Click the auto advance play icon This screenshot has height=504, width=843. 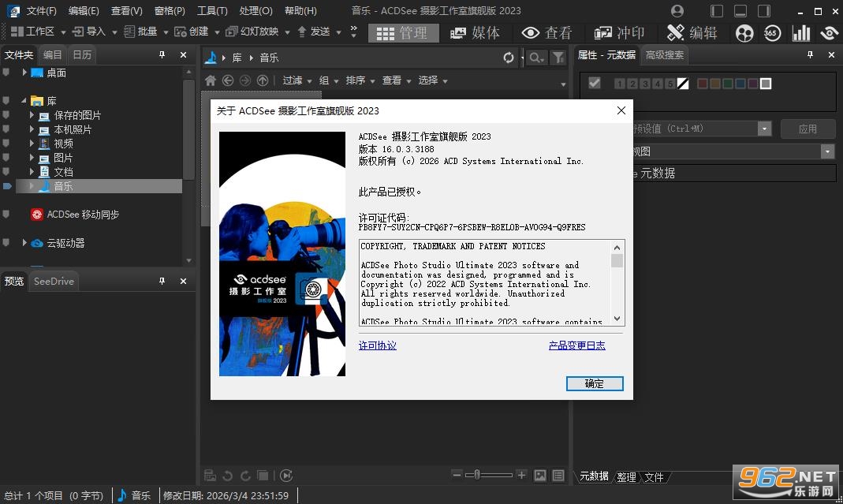[x=286, y=476]
